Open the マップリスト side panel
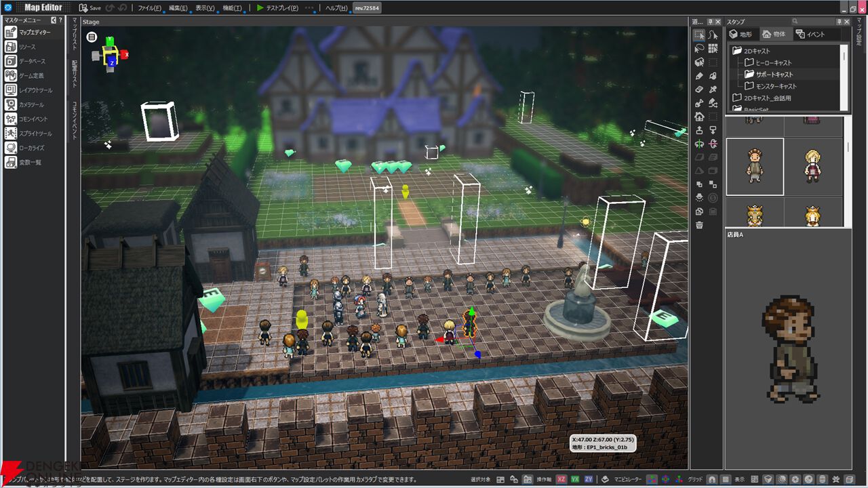Screen dimensions: 868x488 74,35
